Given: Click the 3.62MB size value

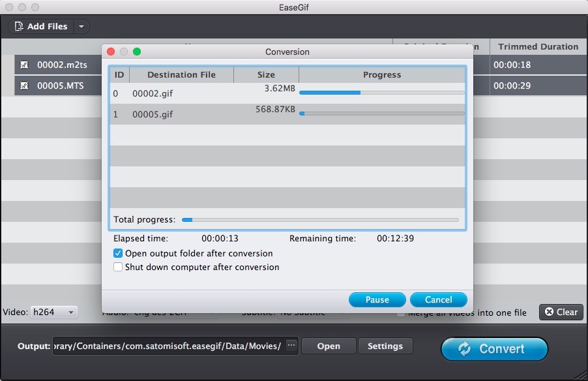Looking at the screenshot, I should tap(280, 89).
